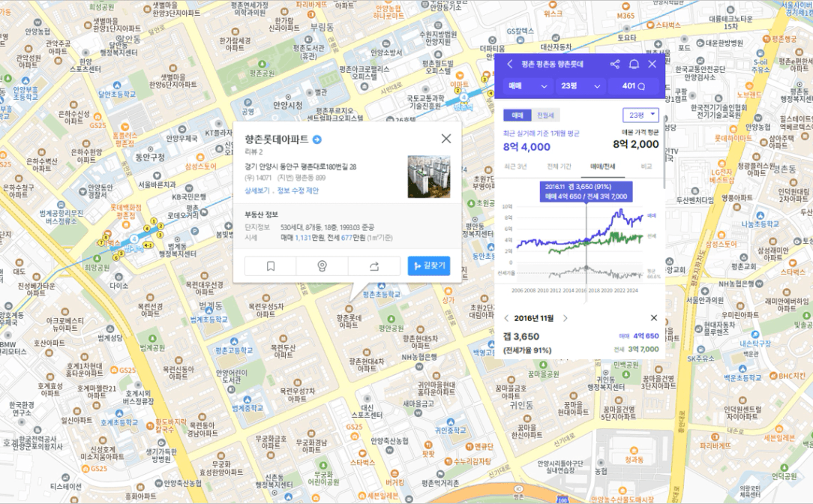This screenshot has height=504, width=813.
Task: Go back using the purple header arrow
Action: pyautogui.click(x=510, y=64)
